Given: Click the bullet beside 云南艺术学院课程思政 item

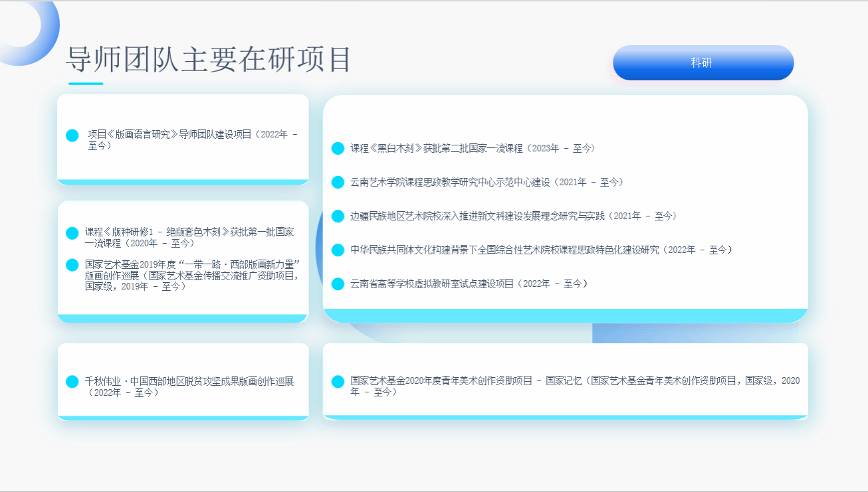Looking at the screenshot, I should [x=338, y=183].
